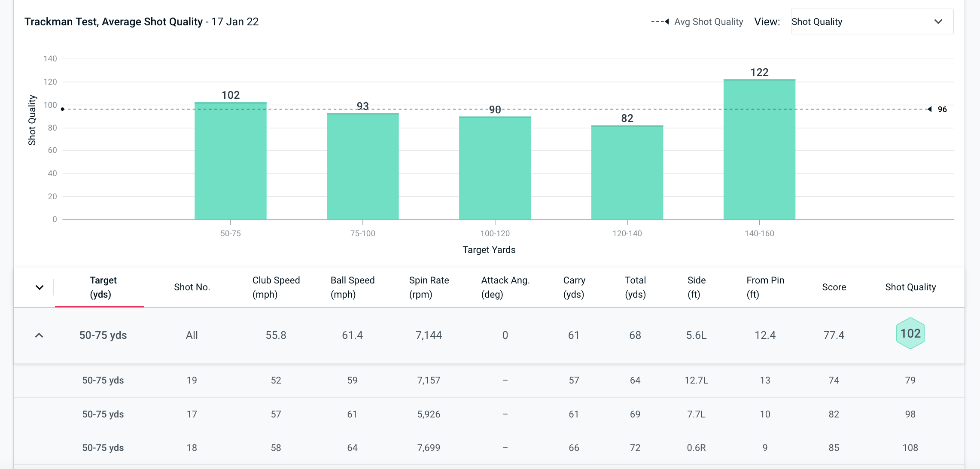Screen dimensions: 980x469
Task: Sort by Shot No. column
Action: coord(192,287)
